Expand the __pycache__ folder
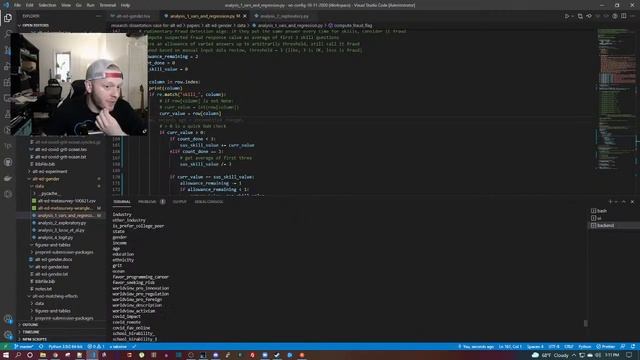 (x=49, y=193)
